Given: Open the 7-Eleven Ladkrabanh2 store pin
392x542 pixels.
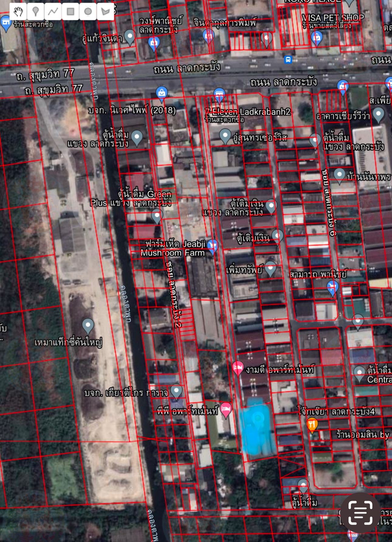Looking at the screenshot, I should (x=219, y=96).
